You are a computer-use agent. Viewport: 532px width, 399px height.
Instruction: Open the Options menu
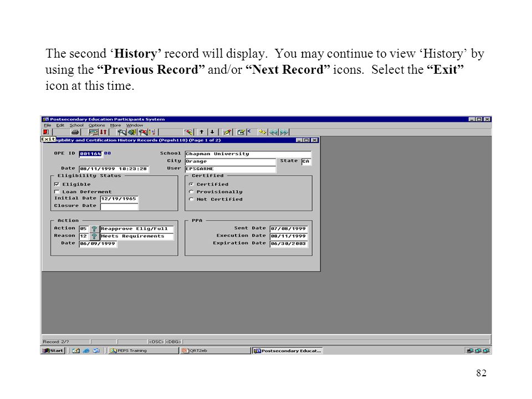point(96,125)
